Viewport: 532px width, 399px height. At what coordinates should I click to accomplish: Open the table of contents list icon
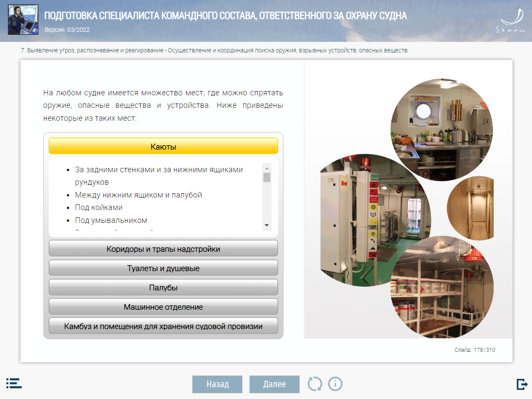pos(14,383)
